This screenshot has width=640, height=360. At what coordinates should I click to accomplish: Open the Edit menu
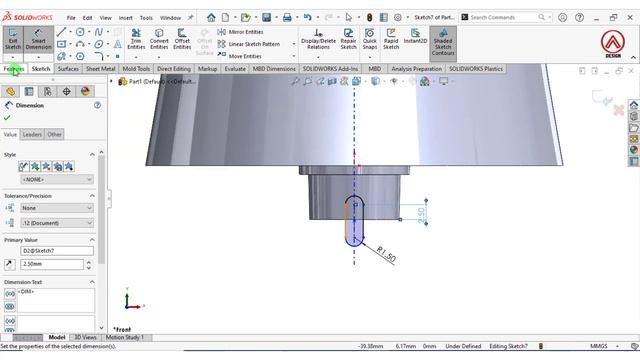(87, 18)
